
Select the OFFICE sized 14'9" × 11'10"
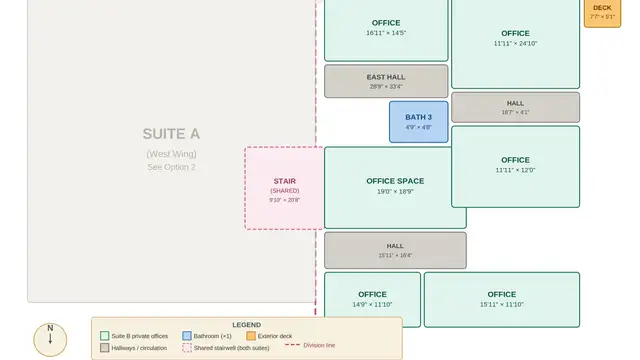pyautogui.click(x=372, y=300)
